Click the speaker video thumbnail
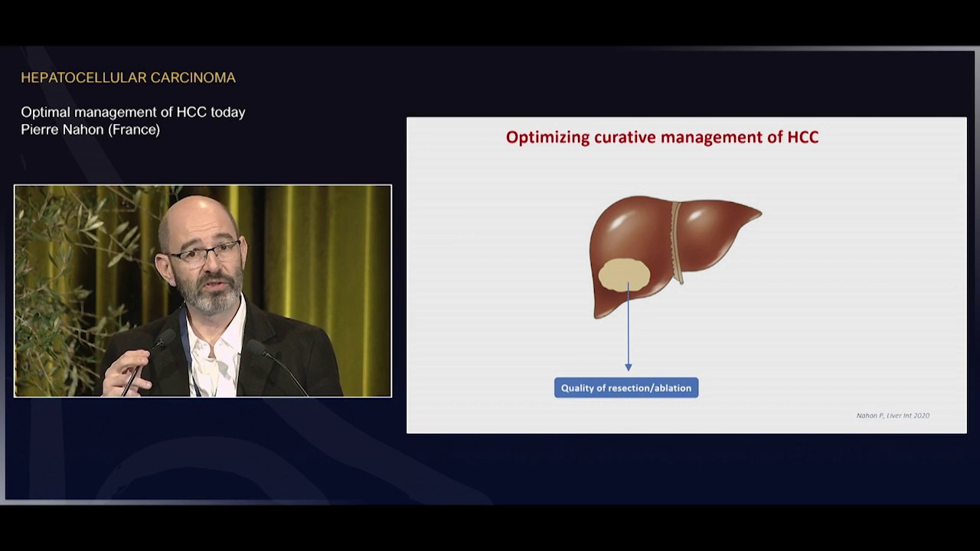This screenshot has height=551, width=980. click(x=203, y=291)
